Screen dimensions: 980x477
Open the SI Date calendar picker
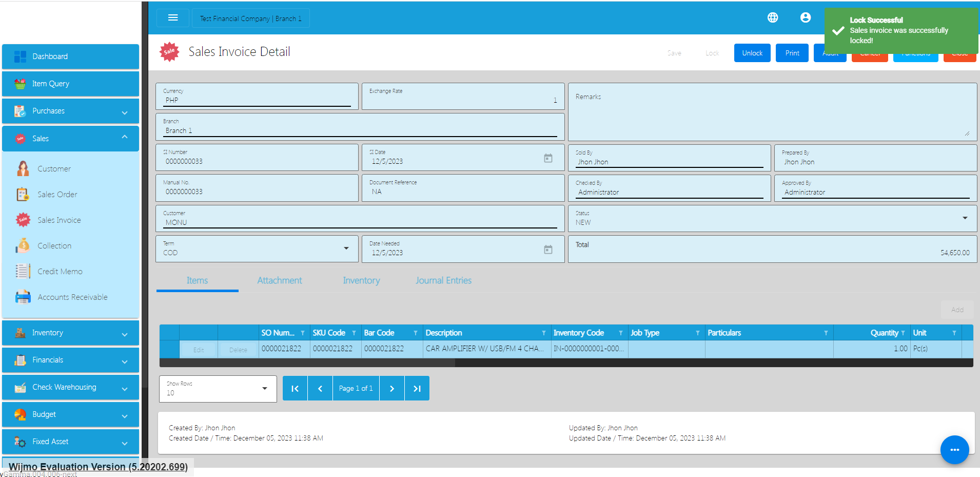[x=548, y=158]
